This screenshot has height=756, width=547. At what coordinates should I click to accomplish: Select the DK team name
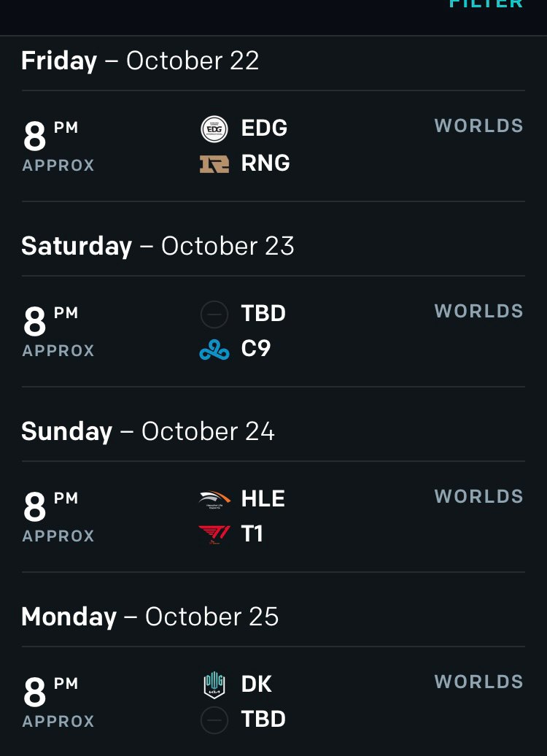257,684
